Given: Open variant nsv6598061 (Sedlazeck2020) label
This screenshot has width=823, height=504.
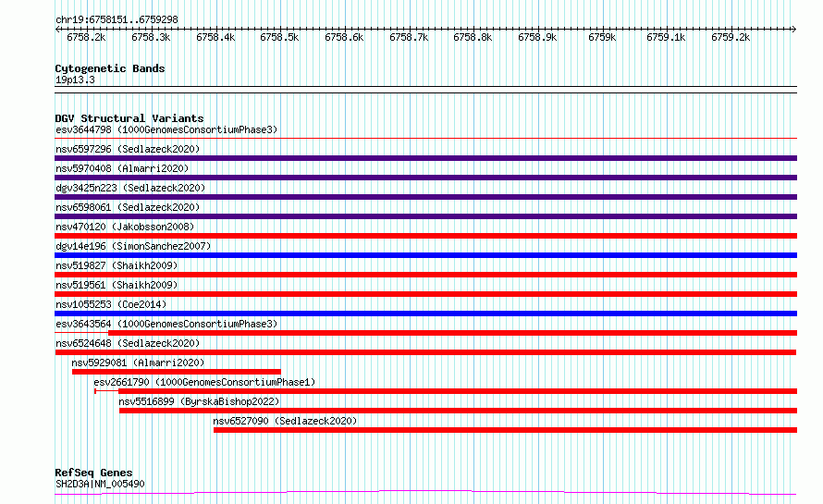Looking at the screenshot, I should (128, 207).
